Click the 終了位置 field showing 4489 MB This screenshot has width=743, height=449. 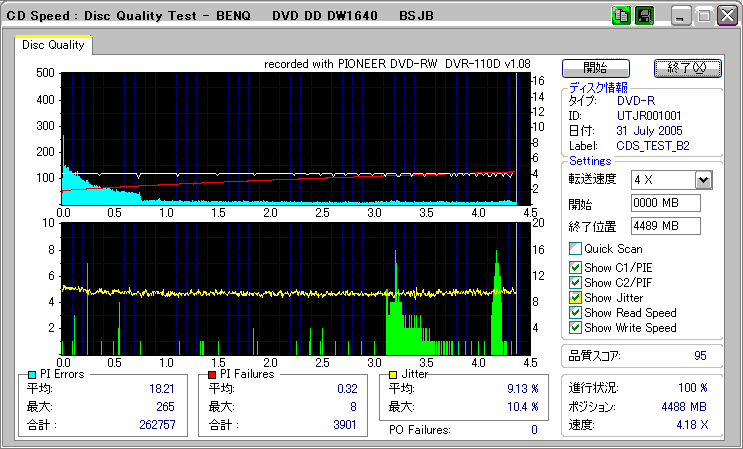[x=665, y=225]
